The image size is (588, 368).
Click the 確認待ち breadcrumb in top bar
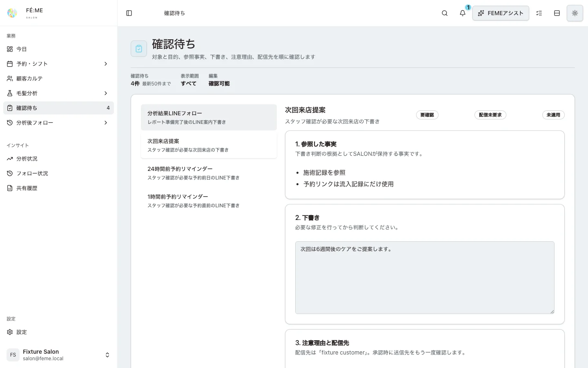174,13
